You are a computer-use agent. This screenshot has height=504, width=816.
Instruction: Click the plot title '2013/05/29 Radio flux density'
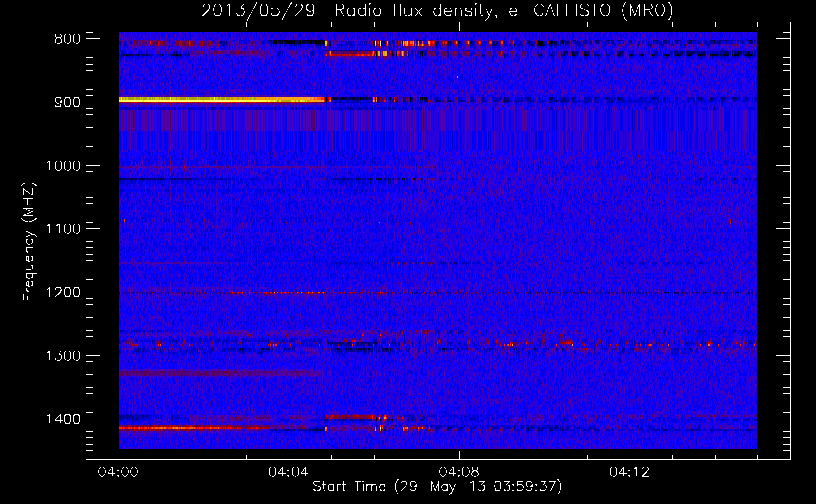[437, 10]
